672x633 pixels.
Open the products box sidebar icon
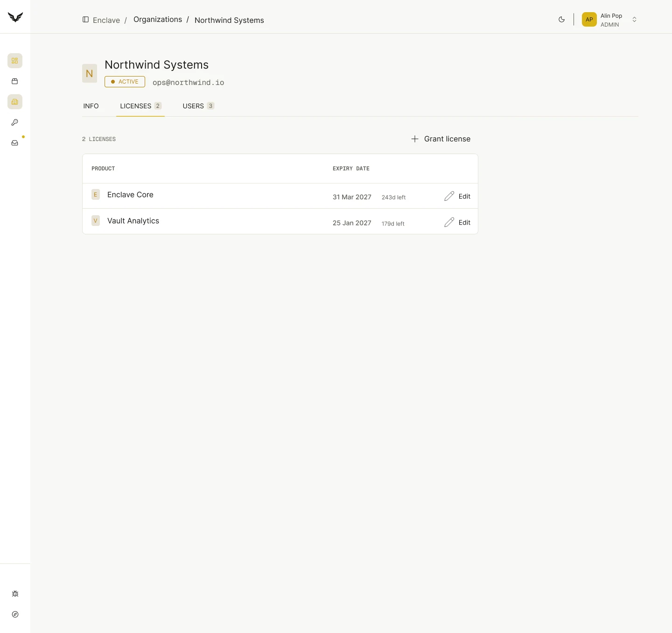pos(15,81)
